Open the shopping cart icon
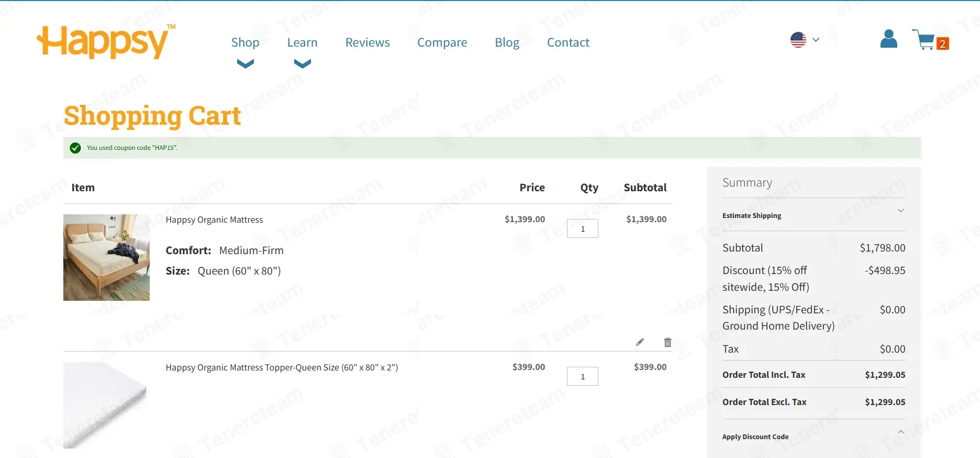Viewport: 980px width, 458px height. (x=924, y=39)
